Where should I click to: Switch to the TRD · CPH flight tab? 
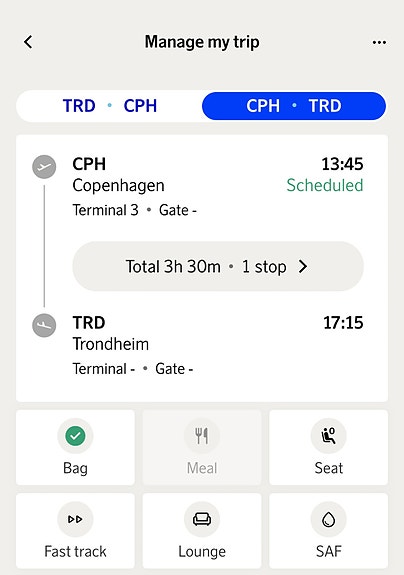pos(110,106)
